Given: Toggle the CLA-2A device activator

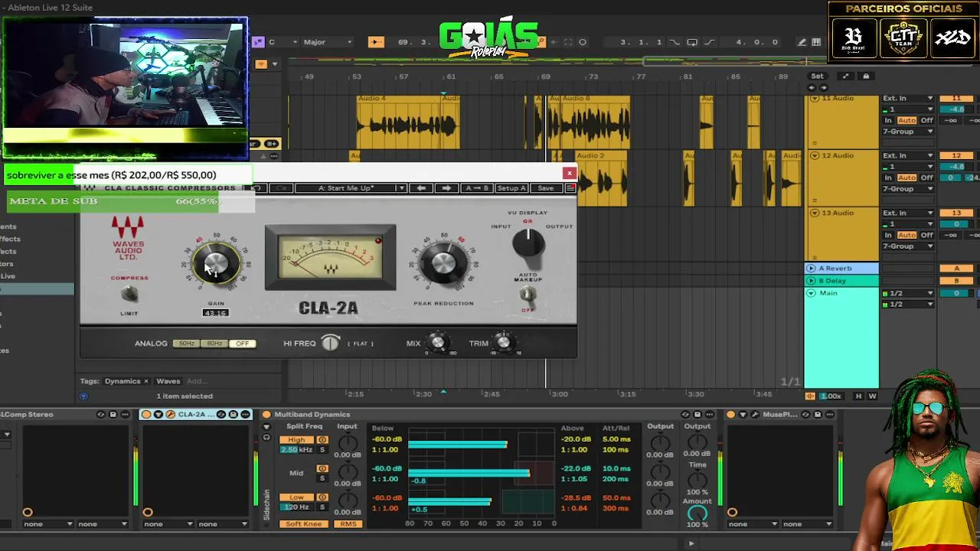Looking at the screenshot, I should [x=146, y=415].
